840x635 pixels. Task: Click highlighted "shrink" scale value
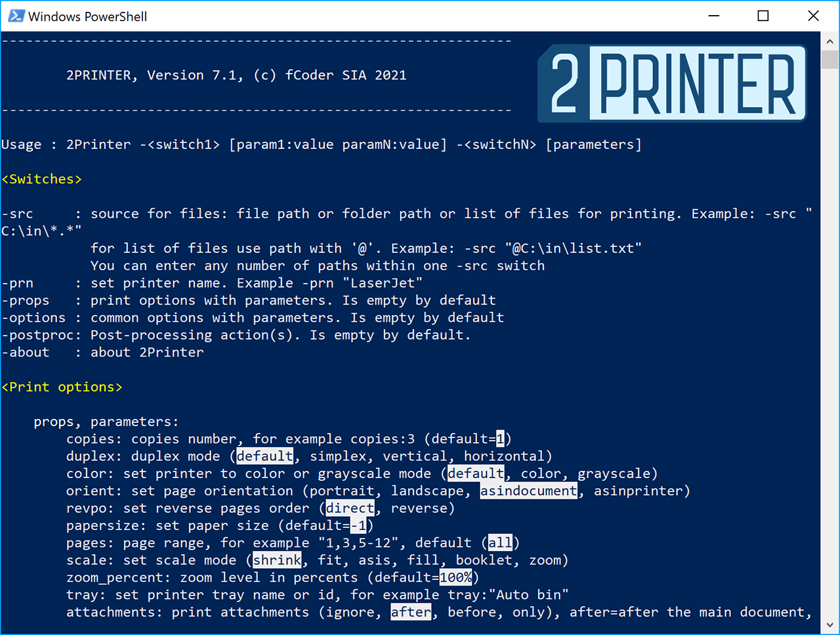point(277,560)
